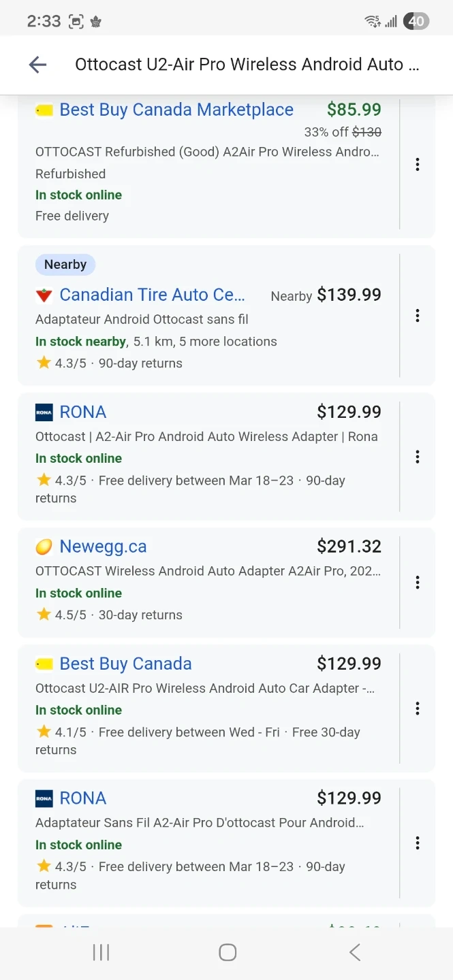Tap the Nearby badge on Canadian Tire
453x980 pixels.
tap(65, 265)
